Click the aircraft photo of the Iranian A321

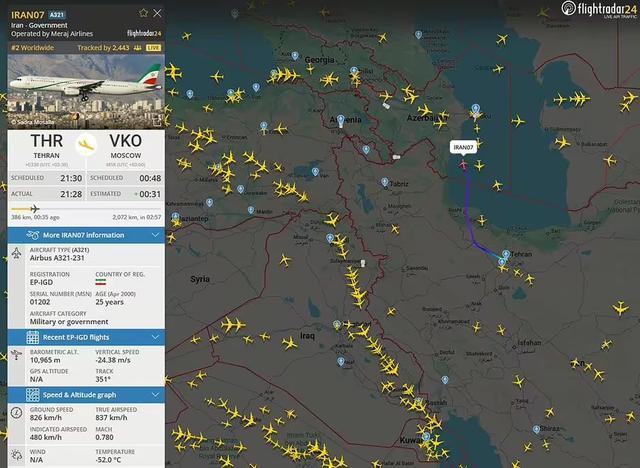coord(86,91)
